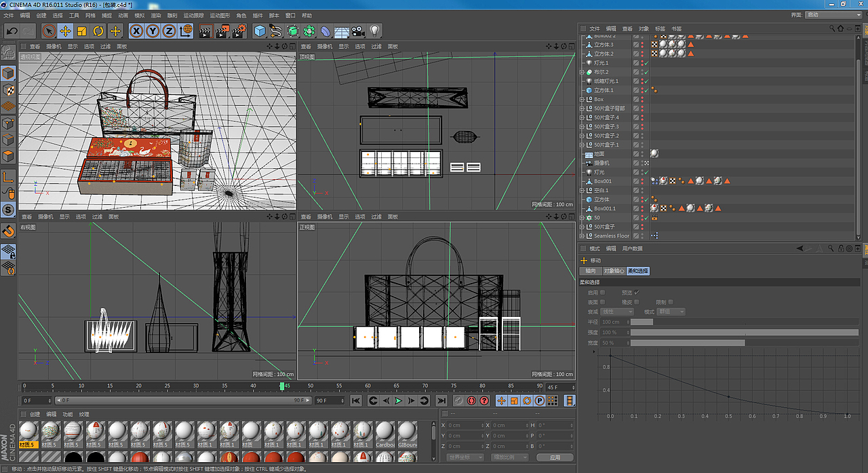Select the Cardboa material thumbnail
The width and height of the screenshot is (868, 473).
[385, 434]
